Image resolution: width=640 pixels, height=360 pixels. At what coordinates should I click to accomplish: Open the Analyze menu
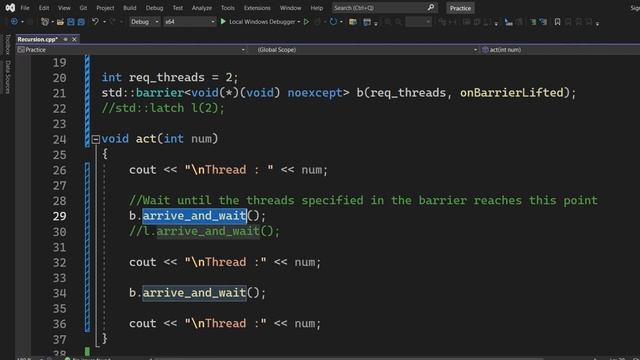tap(202, 8)
